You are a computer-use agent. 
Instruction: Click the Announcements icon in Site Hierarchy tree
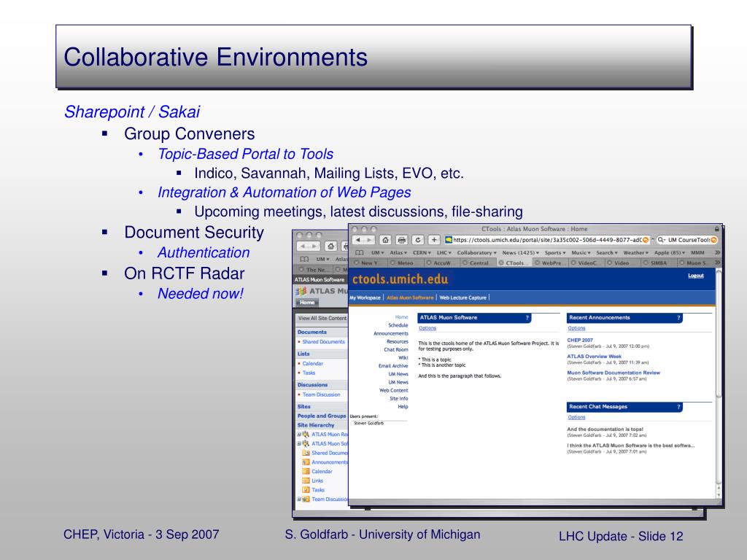pyautogui.click(x=306, y=462)
